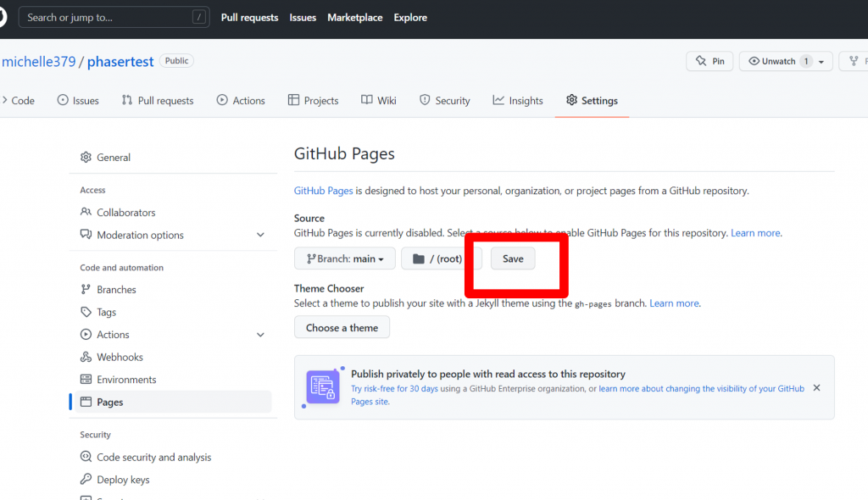The height and width of the screenshot is (500, 868).
Task: Open Learn more link under Theme Chooser
Action: click(x=674, y=303)
